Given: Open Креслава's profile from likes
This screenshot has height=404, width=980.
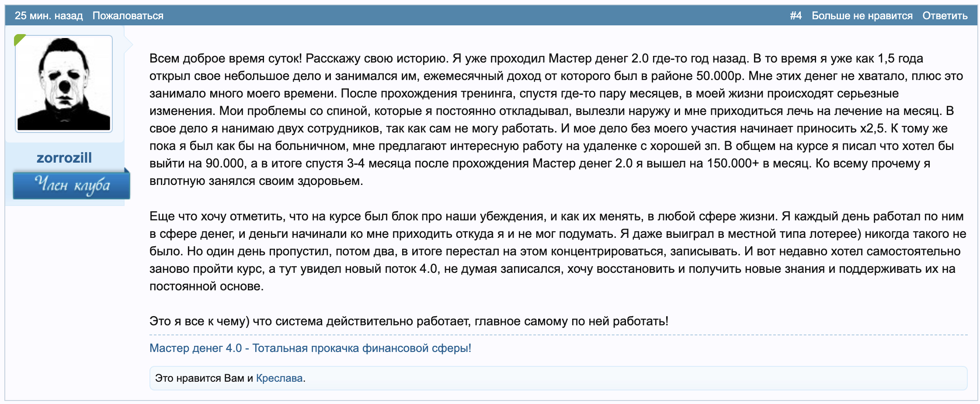Looking at the screenshot, I should 279,378.
